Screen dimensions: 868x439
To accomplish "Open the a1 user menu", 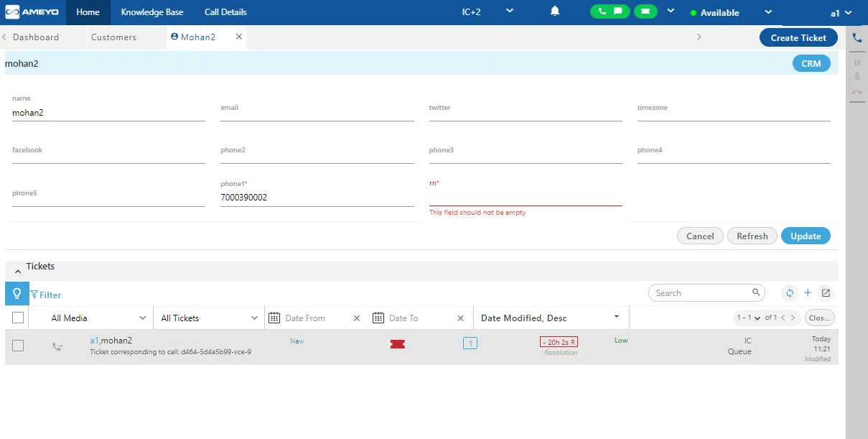I will pyautogui.click(x=841, y=13).
